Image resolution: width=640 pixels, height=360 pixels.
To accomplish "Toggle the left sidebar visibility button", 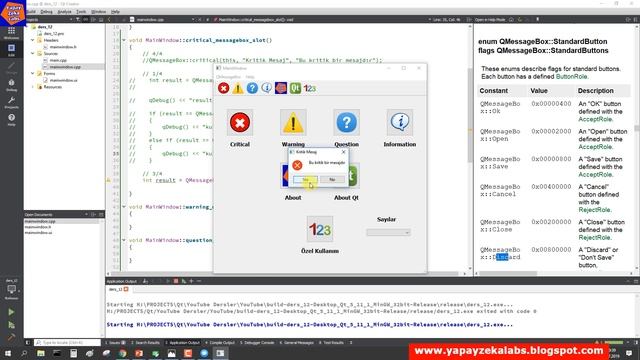I will click(28, 343).
